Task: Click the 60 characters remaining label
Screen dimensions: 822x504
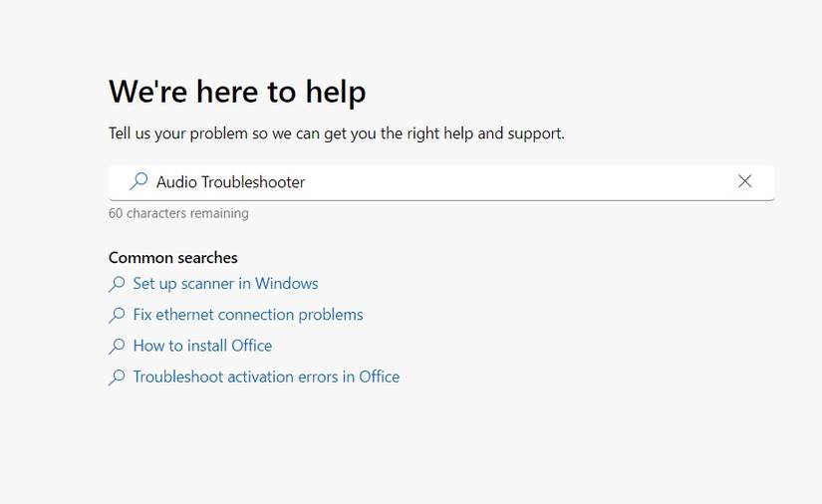Action: pyautogui.click(x=178, y=213)
